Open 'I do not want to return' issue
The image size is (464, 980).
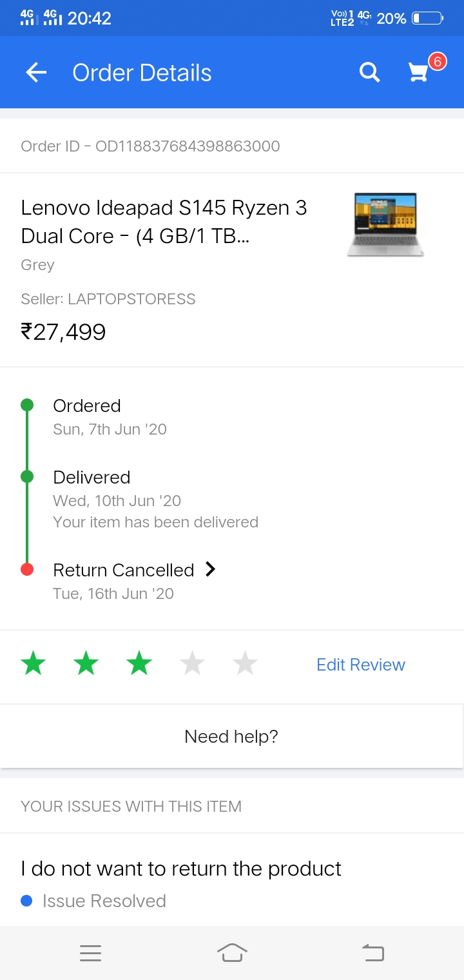pyautogui.click(x=181, y=868)
